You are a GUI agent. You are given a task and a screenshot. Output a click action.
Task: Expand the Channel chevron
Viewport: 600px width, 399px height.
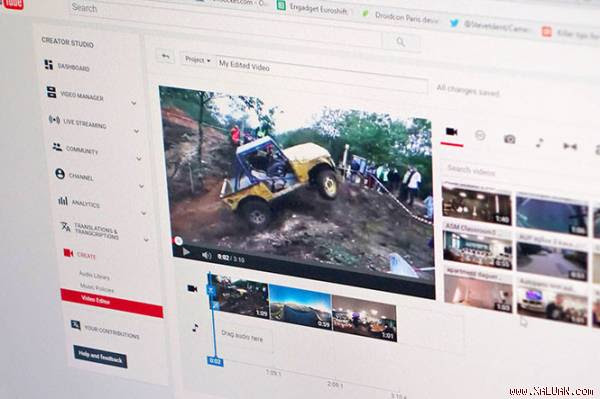tap(141, 186)
